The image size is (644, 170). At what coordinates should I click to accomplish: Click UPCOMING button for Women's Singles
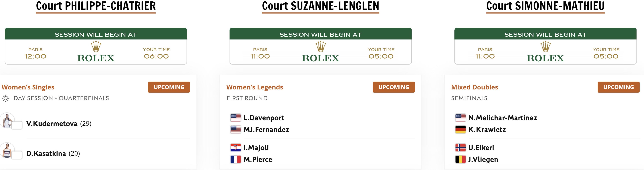[169, 87]
